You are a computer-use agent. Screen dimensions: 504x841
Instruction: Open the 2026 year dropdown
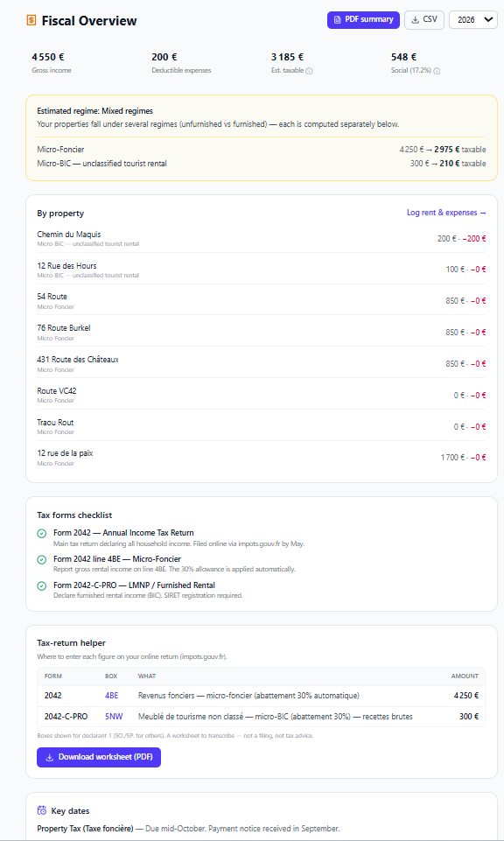coord(473,20)
